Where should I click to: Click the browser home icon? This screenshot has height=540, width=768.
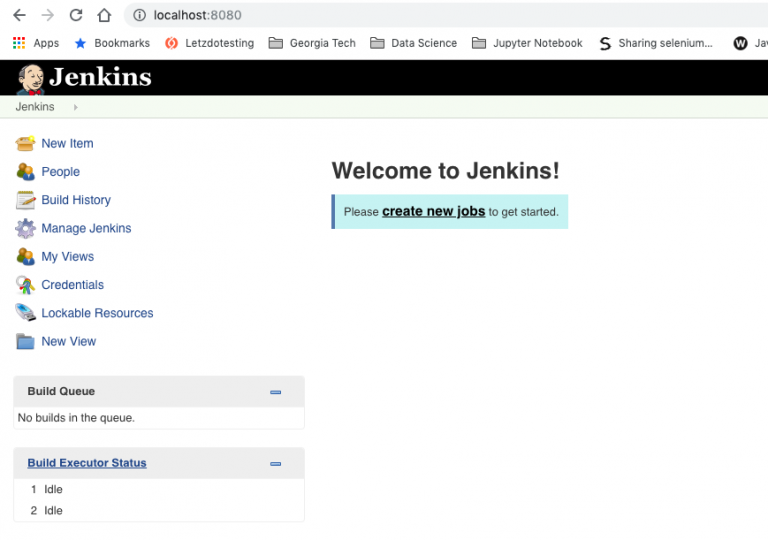click(104, 15)
